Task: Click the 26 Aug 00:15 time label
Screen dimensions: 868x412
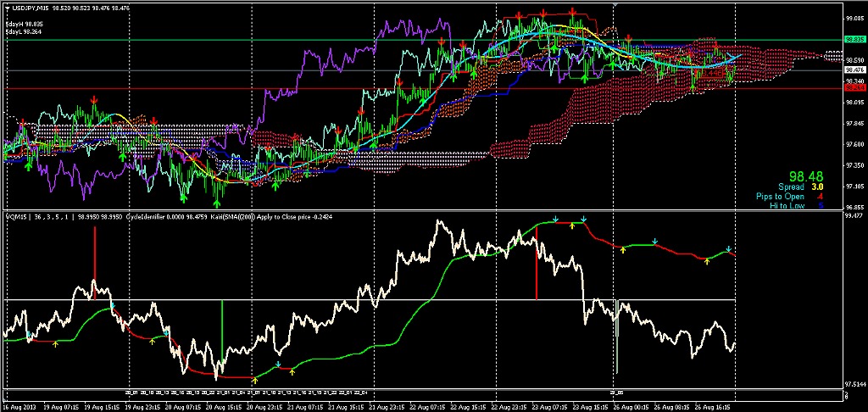Action: pyautogui.click(x=631, y=408)
